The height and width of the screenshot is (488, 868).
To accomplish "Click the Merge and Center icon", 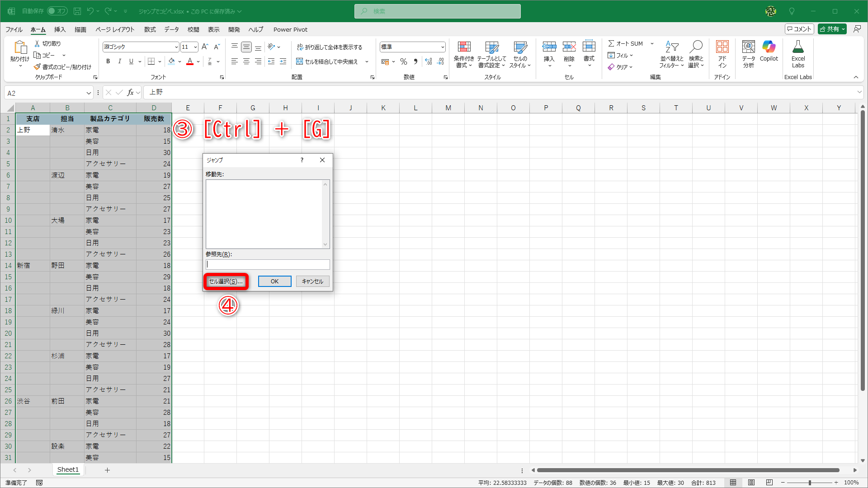I will (x=299, y=61).
